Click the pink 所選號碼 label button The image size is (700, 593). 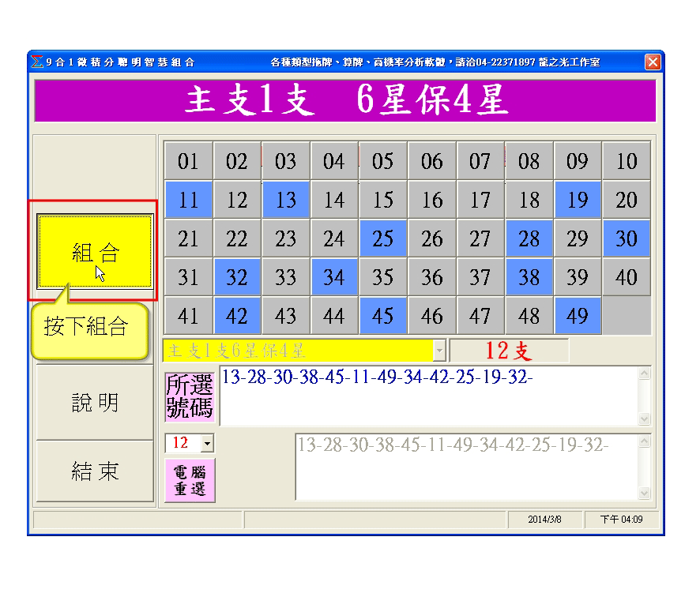click(x=190, y=396)
